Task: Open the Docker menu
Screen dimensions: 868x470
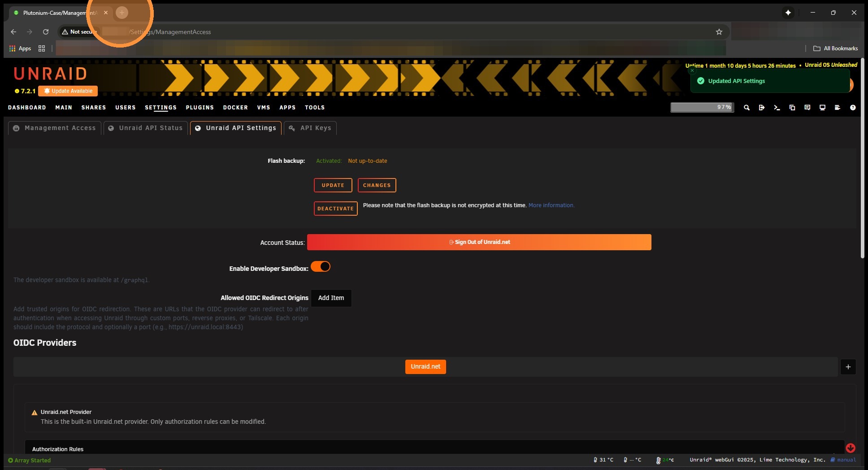Action: 235,108
